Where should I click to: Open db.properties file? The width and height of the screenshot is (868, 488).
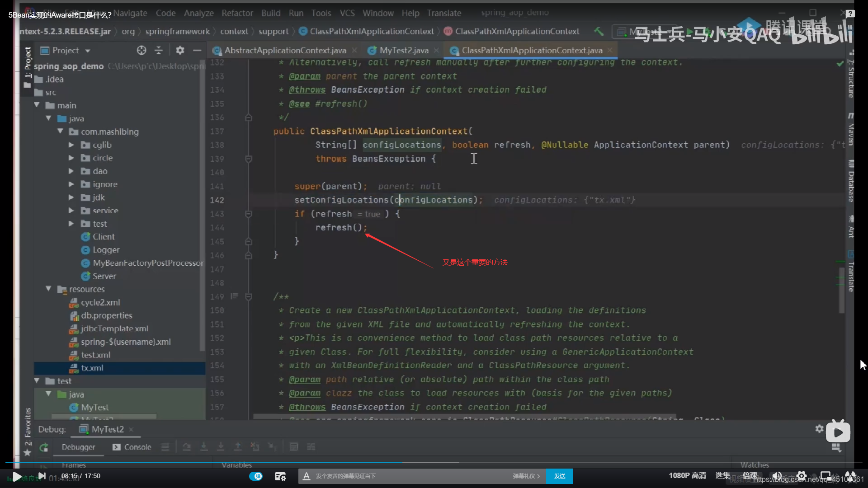click(101, 315)
